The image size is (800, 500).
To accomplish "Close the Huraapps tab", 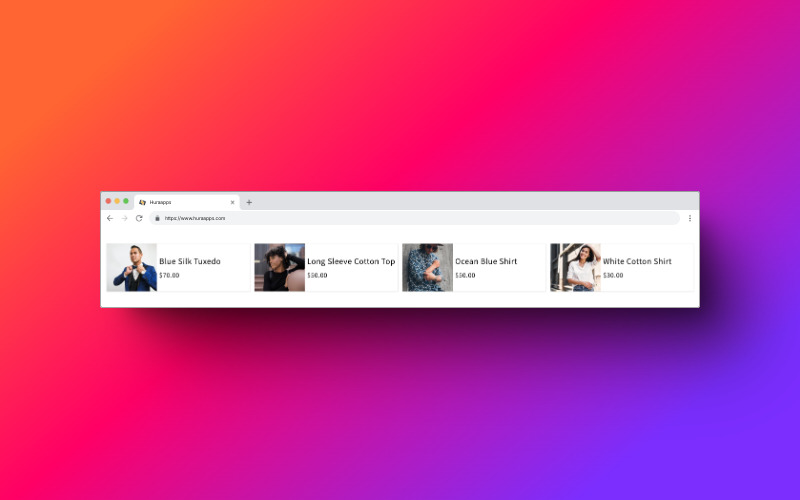I will tap(232, 202).
